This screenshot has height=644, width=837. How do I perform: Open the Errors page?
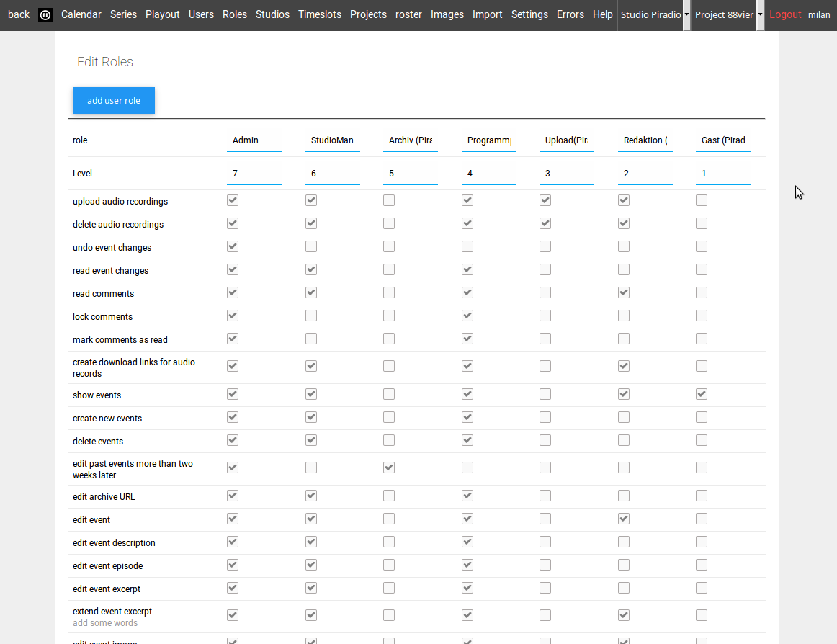[570, 14]
